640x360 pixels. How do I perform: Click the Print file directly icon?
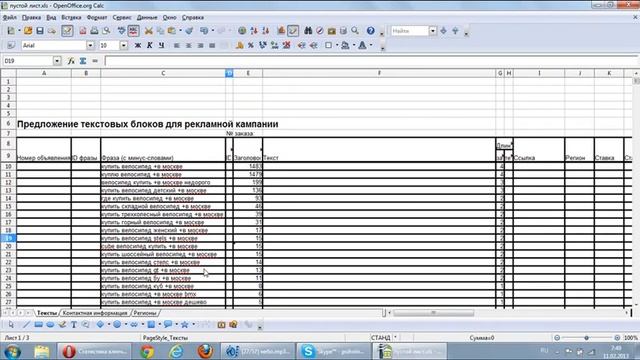coord(94,31)
